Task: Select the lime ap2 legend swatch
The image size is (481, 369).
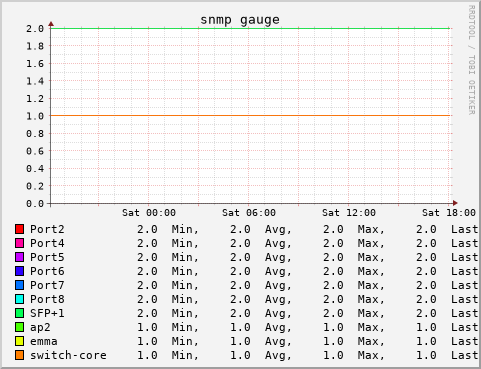Action: (19, 327)
